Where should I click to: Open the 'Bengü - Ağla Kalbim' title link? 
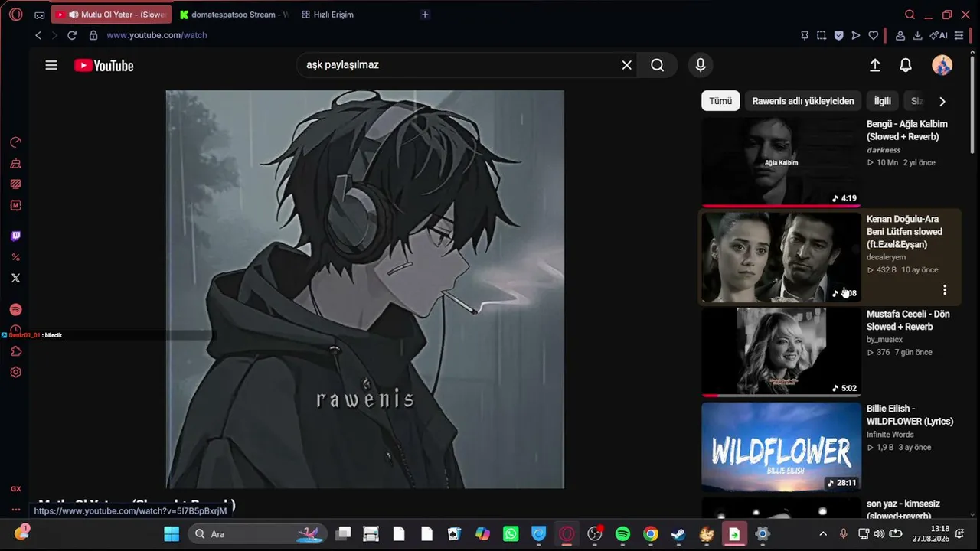(x=907, y=130)
